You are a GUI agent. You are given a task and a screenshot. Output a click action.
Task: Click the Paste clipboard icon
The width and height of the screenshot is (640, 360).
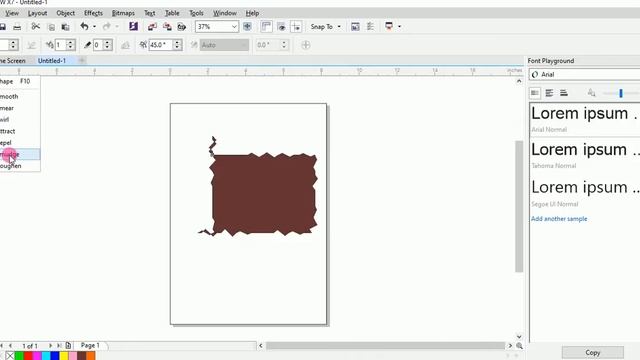click(x=65, y=27)
